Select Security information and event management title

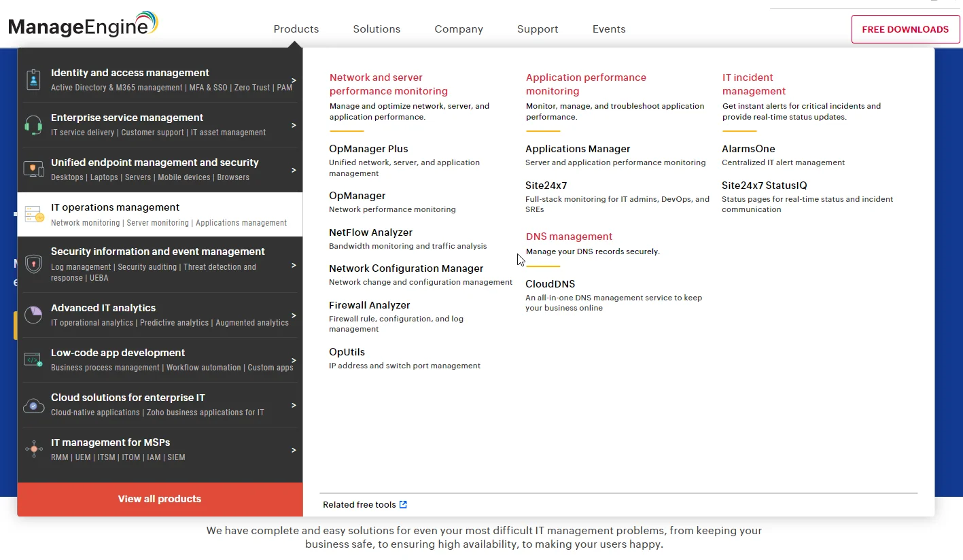pos(158,251)
